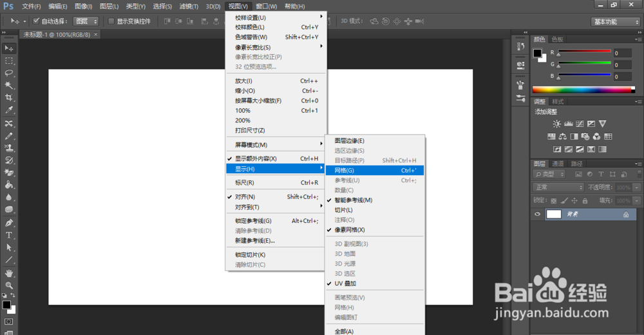Expand the 屏幕模式(M) submenu

[276, 145]
